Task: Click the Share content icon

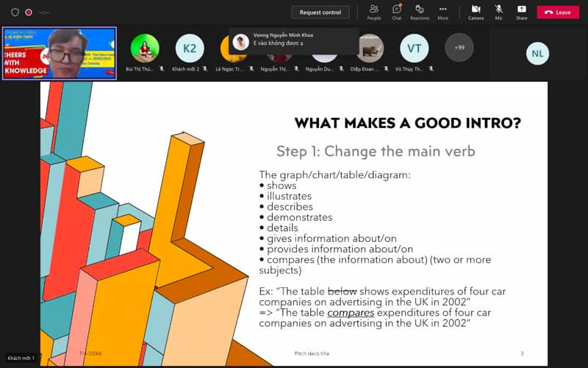Action: tap(521, 11)
